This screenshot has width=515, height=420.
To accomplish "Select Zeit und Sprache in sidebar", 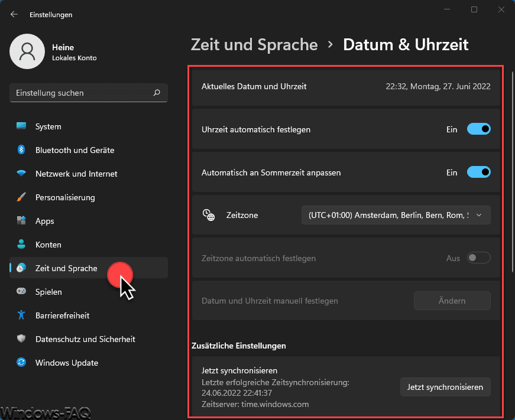I will (x=89, y=268).
